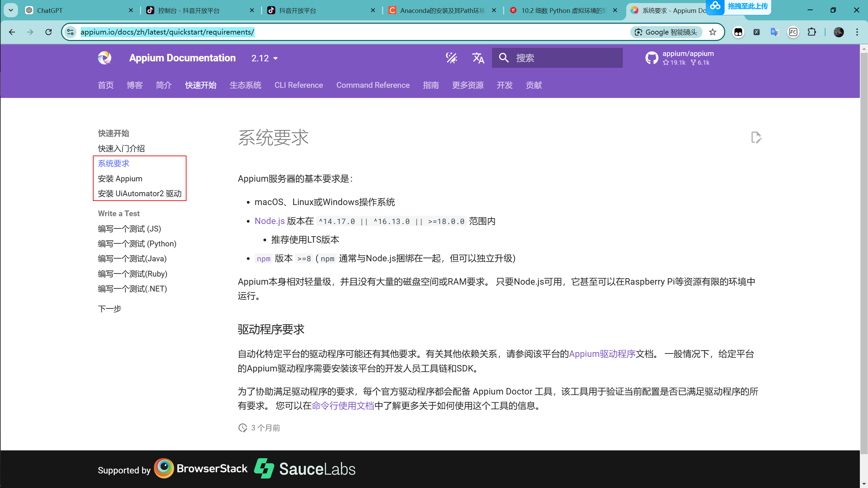Reload the page

(x=48, y=32)
